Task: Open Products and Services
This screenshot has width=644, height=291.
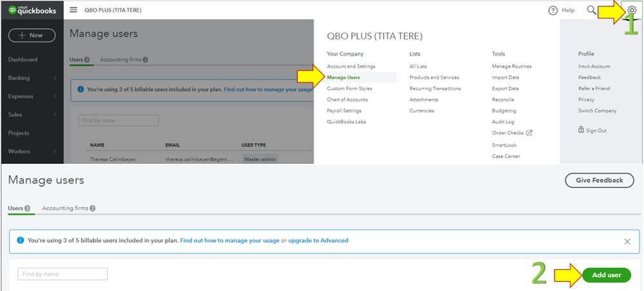Action: point(434,77)
